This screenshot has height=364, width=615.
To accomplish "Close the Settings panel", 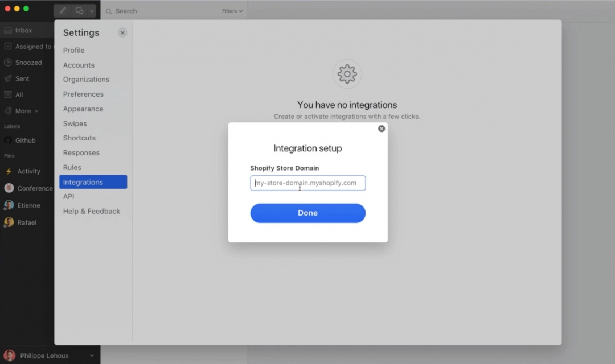I will [122, 33].
